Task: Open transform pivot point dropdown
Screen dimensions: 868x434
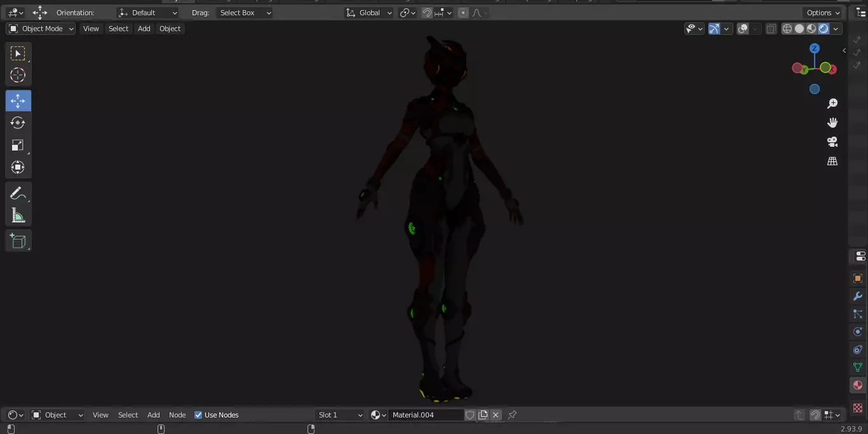Action: pyautogui.click(x=407, y=13)
